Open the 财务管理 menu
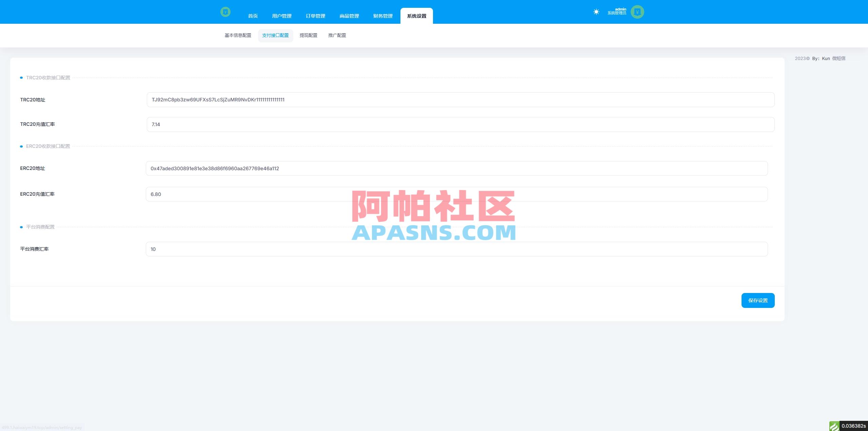Screen dimensions: 868x431 point(383,16)
